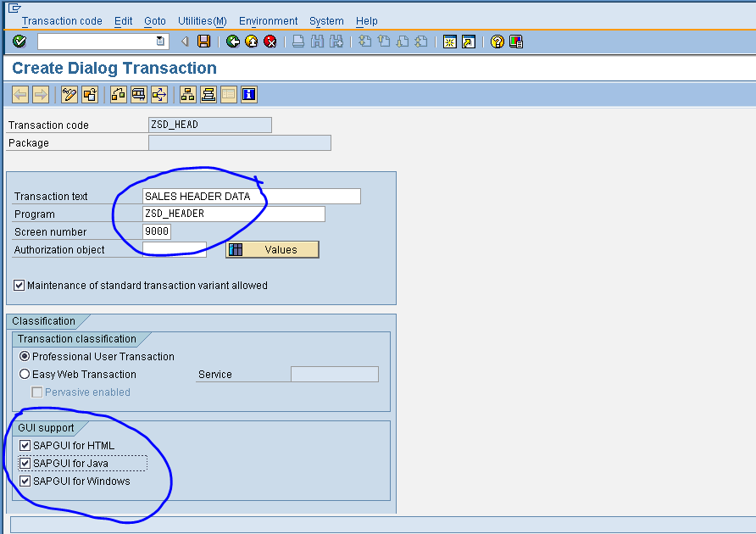Viewport: 756px width, 534px height.
Task: Click the Create Session icon
Action: pos(450,41)
